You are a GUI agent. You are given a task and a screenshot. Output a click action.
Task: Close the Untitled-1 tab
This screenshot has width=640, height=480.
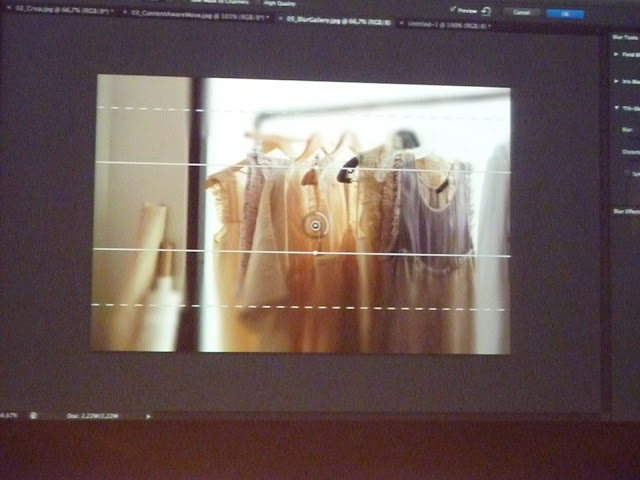tap(402, 24)
